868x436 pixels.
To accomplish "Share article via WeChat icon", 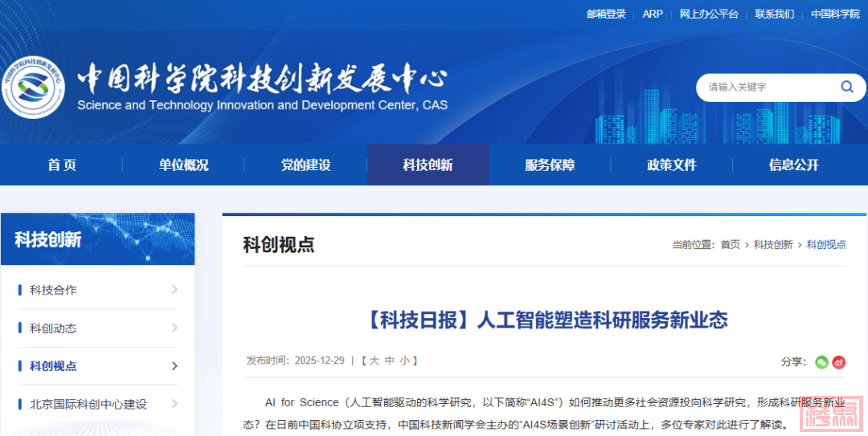I will [x=821, y=362].
